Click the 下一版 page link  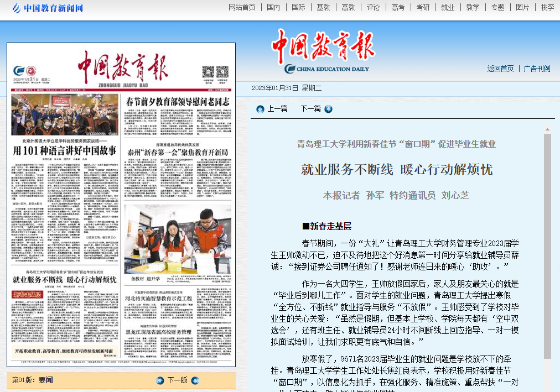(x=177, y=380)
